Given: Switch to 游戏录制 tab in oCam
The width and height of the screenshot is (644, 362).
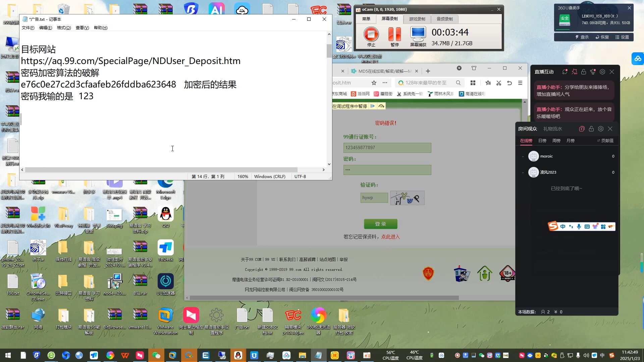Looking at the screenshot, I should [x=417, y=19].
